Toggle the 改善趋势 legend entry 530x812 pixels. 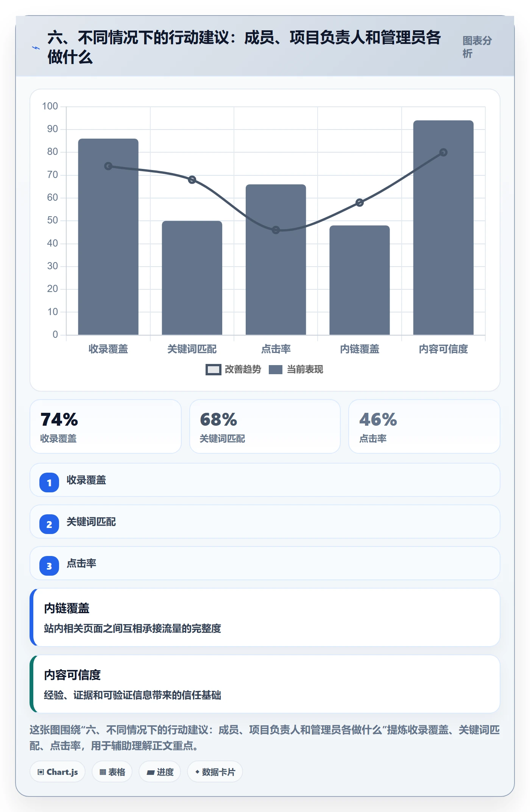233,369
